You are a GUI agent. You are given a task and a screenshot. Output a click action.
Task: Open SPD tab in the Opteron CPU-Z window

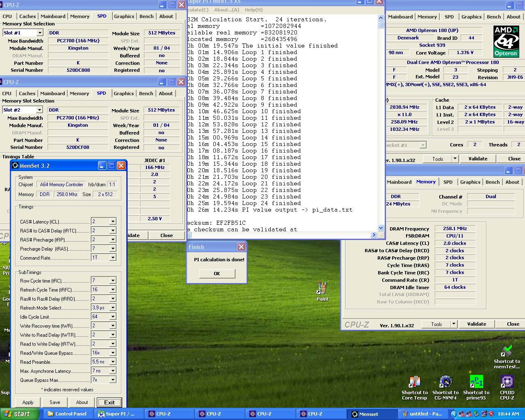(450, 17)
